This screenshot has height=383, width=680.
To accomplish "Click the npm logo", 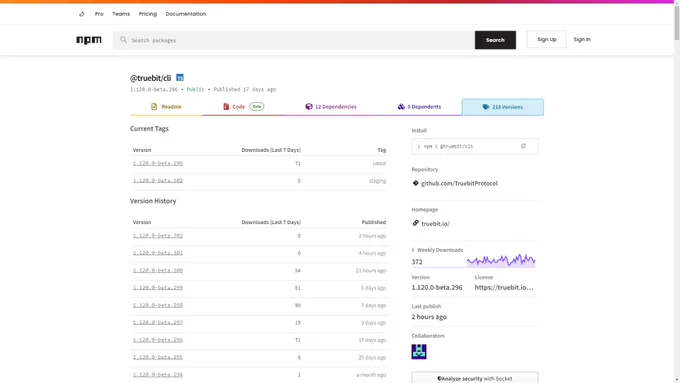I will pyautogui.click(x=89, y=40).
